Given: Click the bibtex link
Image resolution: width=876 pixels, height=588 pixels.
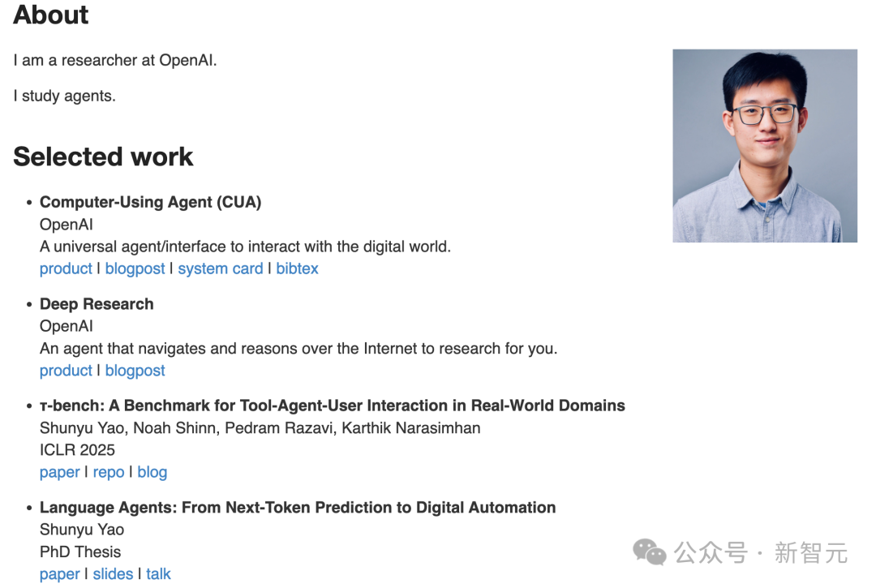Looking at the screenshot, I should (297, 268).
